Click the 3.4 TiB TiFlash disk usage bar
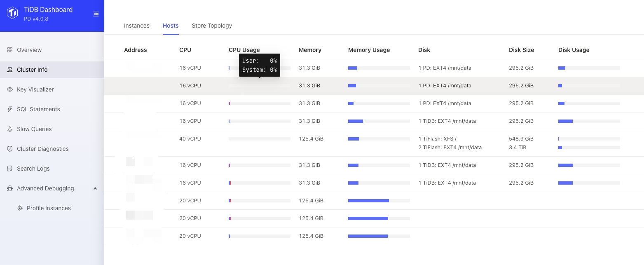The image size is (644, 265). [589, 148]
